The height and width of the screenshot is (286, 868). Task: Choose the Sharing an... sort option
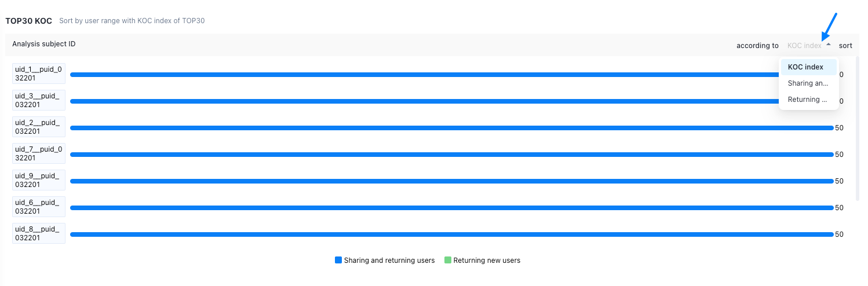(808, 83)
